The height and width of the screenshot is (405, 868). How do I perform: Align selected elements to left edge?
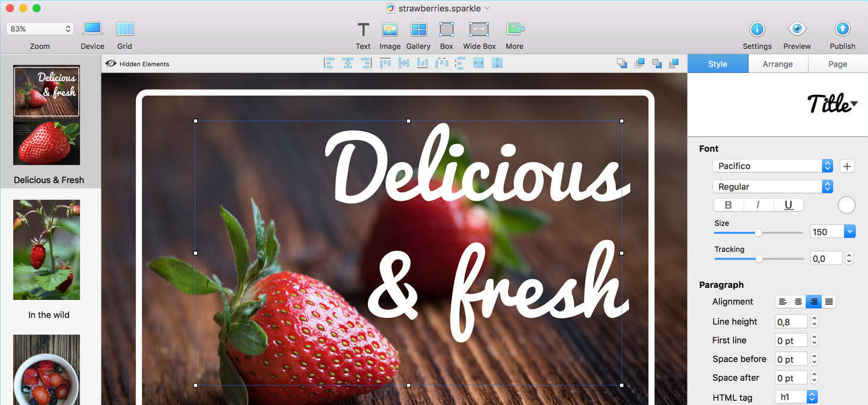(x=329, y=63)
